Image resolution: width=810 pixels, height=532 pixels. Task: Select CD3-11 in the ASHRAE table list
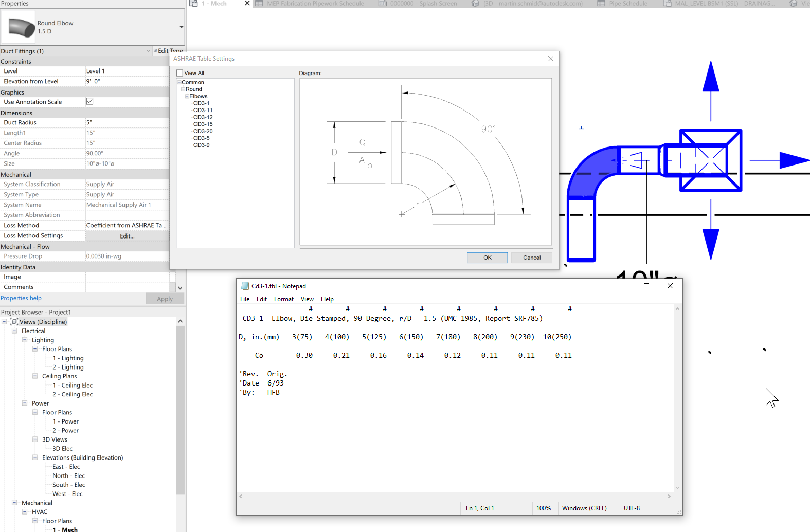tap(203, 110)
